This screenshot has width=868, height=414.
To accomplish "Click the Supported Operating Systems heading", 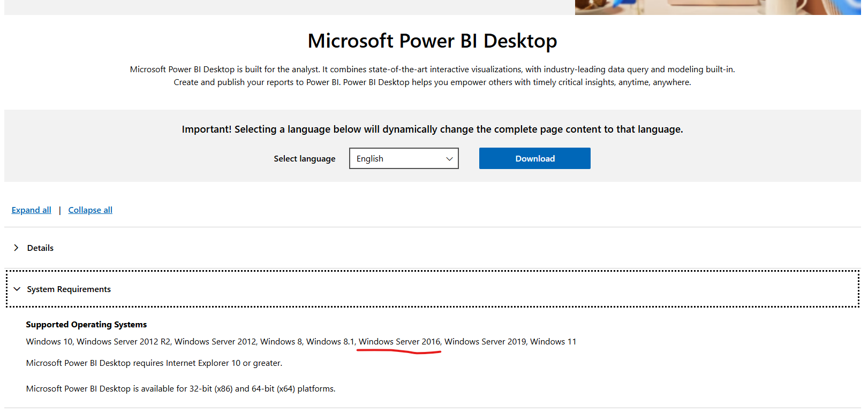I will pos(86,325).
